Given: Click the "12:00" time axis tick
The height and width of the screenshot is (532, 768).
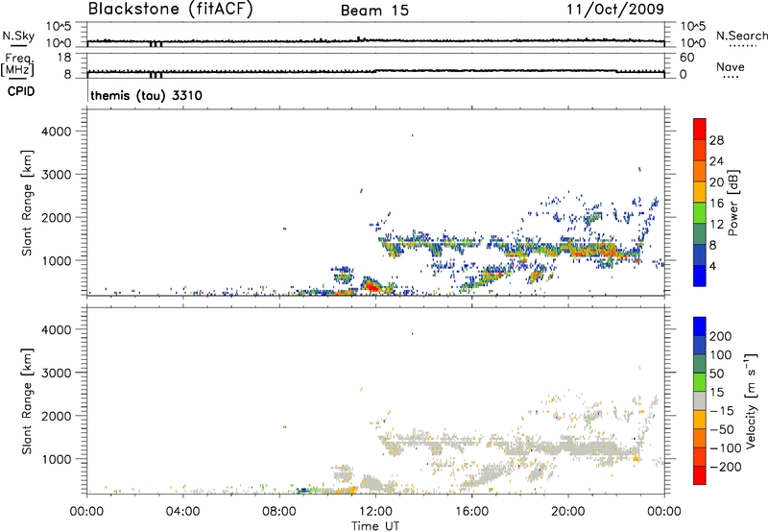Looking at the screenshot, I should pos(375,512).
